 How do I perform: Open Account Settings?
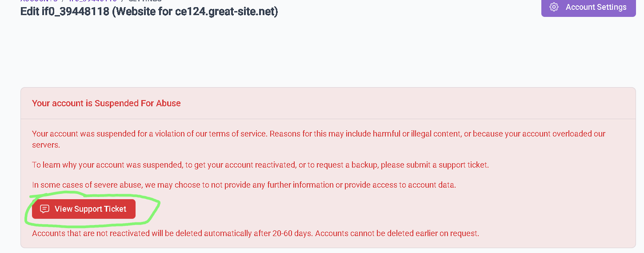tap(588, 7)
